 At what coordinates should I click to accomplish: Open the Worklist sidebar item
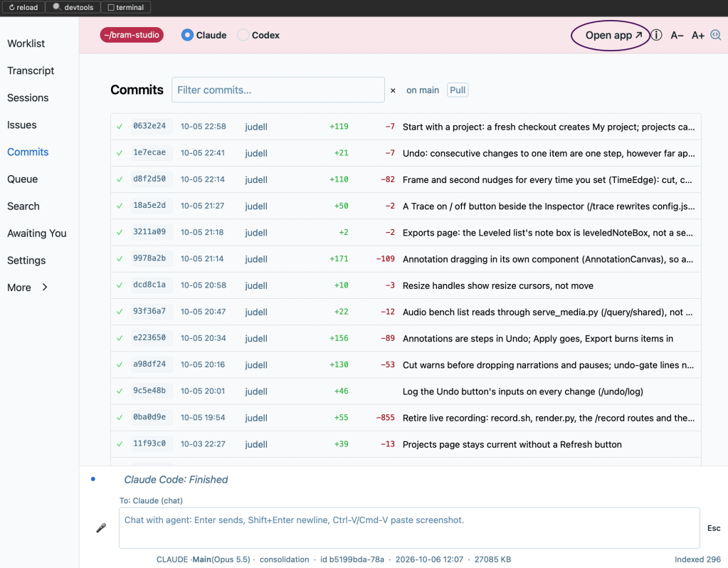[x=26, y=43]
